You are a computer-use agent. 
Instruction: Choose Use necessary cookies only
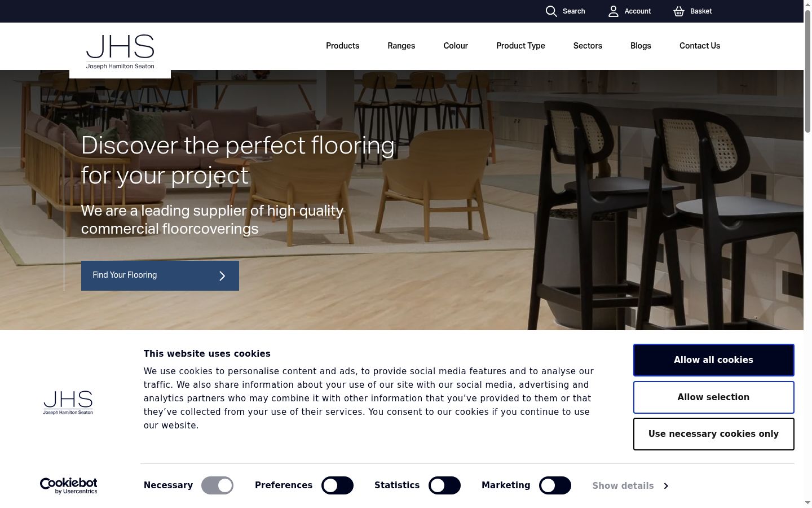point(713,434)
